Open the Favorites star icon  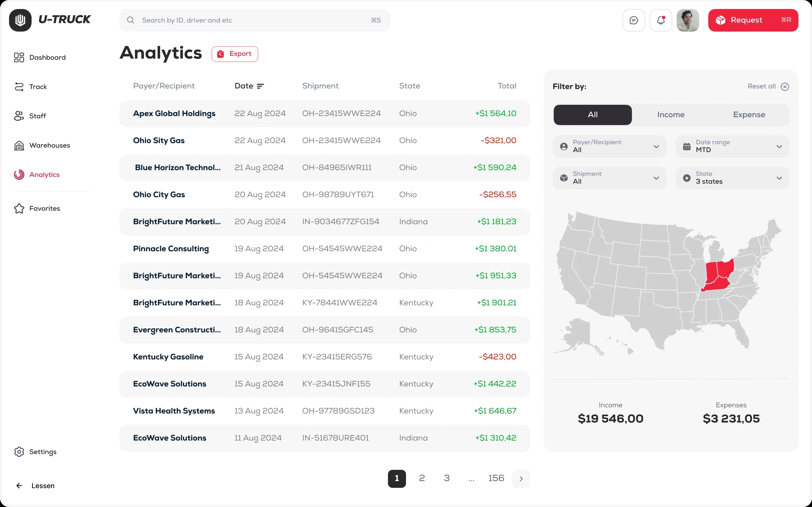tap(19, 208)
